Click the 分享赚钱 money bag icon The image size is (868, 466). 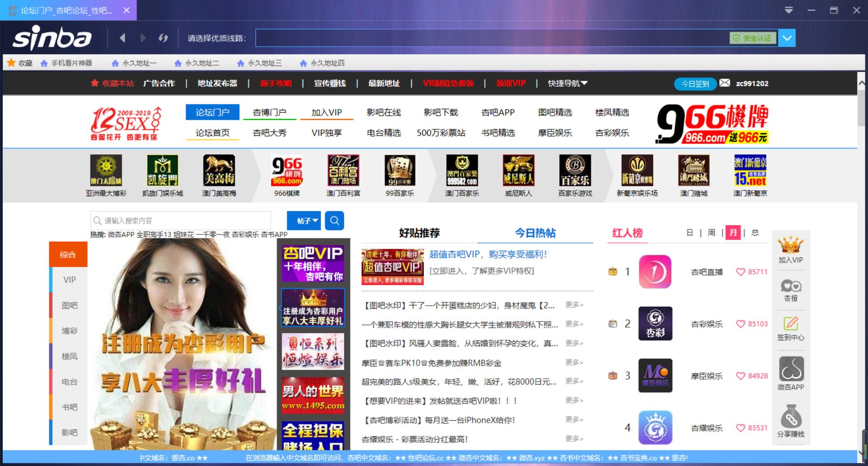tap(791, 416)
